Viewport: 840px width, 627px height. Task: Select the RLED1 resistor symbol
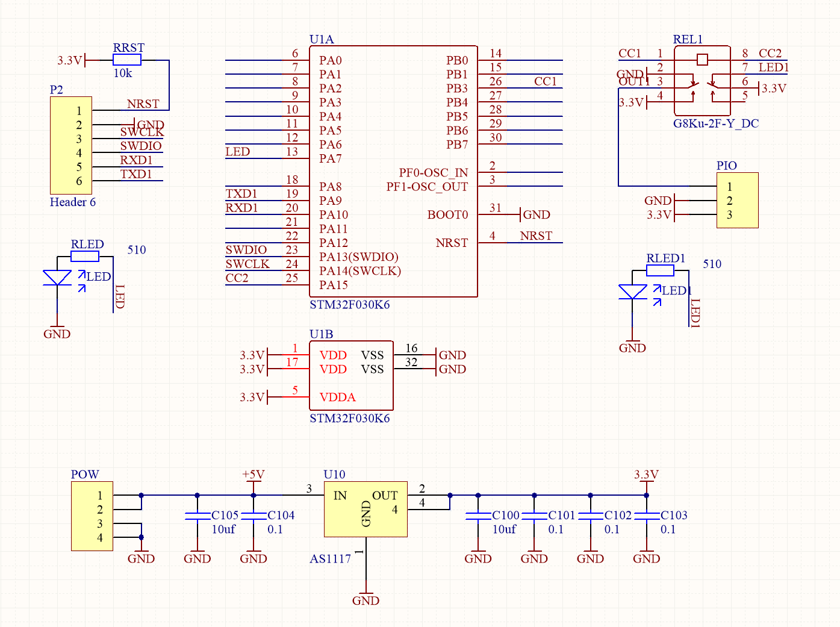(660, 270)
